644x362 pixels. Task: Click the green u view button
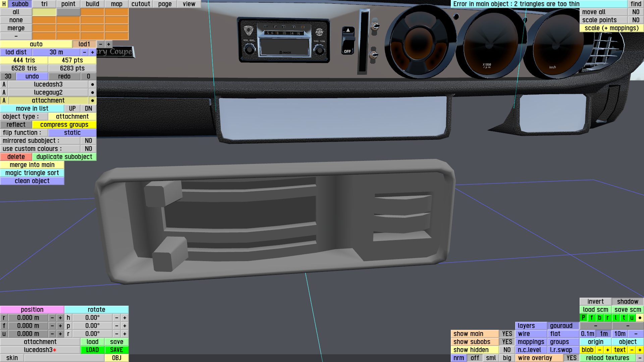(632, 318)
